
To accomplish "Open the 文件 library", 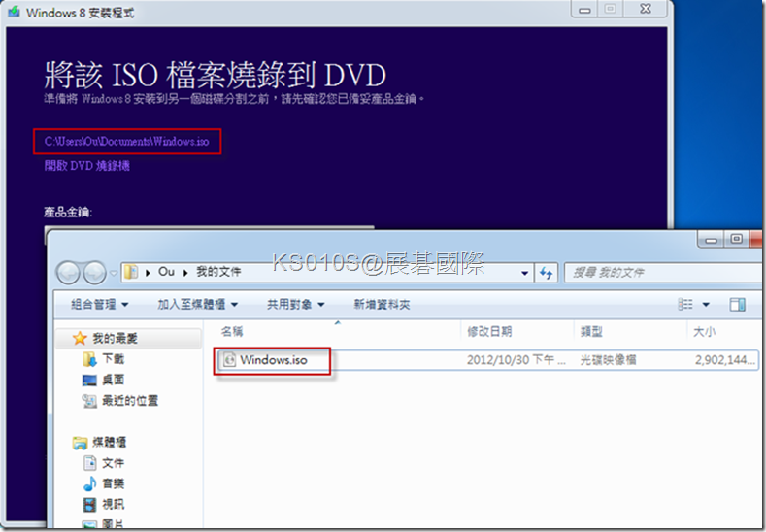I will click(113, 463).
